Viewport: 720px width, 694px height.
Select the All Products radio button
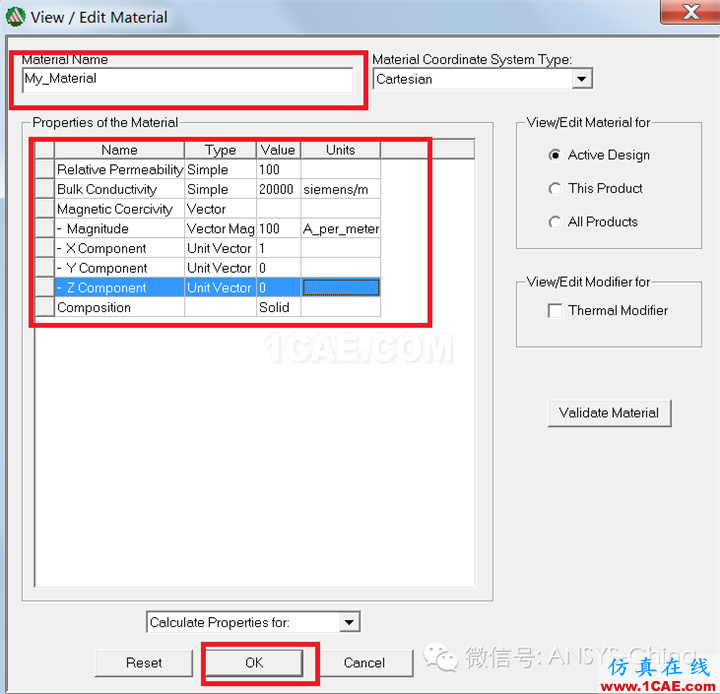[555, 222]
